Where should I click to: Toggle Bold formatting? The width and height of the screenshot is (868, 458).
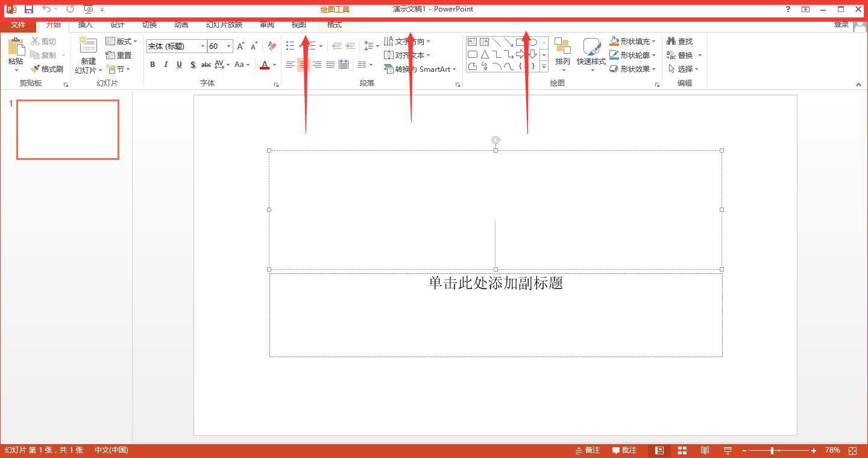[x=153, y=65]
